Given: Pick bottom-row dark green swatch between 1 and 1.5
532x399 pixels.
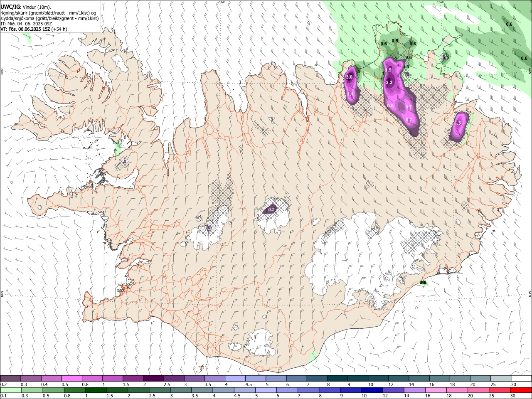Looking at the screenshot, I should coord(96,390).
